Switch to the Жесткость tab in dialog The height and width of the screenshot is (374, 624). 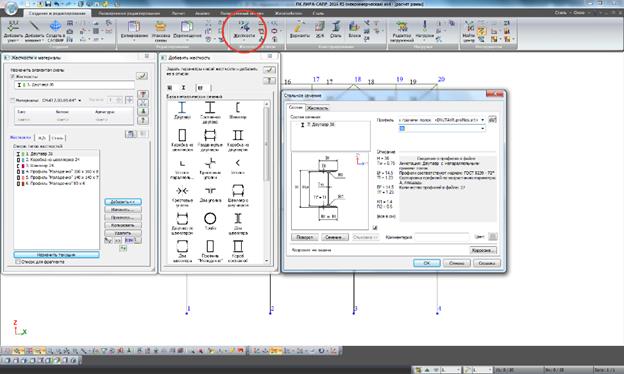coord(318,108)
